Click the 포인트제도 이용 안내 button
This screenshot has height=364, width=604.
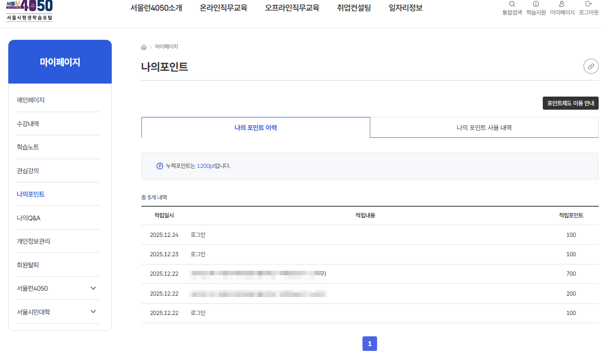(570, 103)
